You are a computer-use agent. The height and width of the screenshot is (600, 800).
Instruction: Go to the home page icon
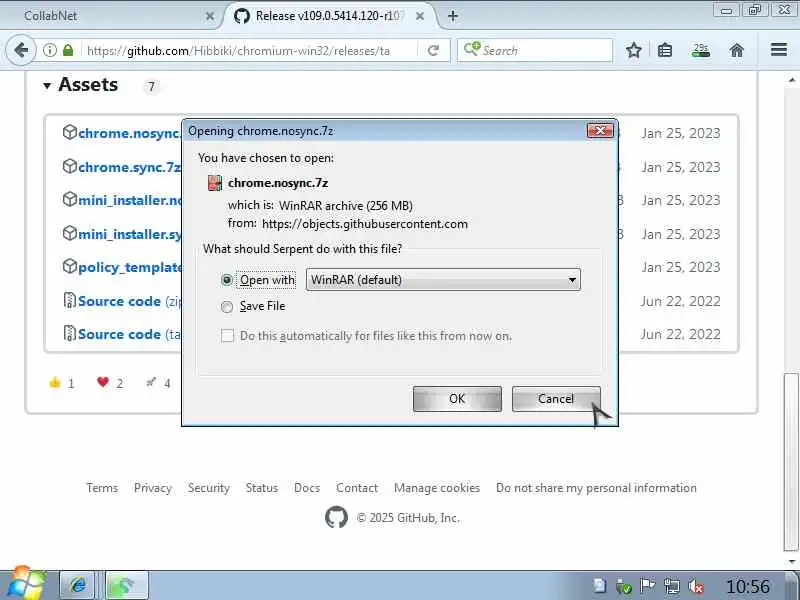(737, 50)
